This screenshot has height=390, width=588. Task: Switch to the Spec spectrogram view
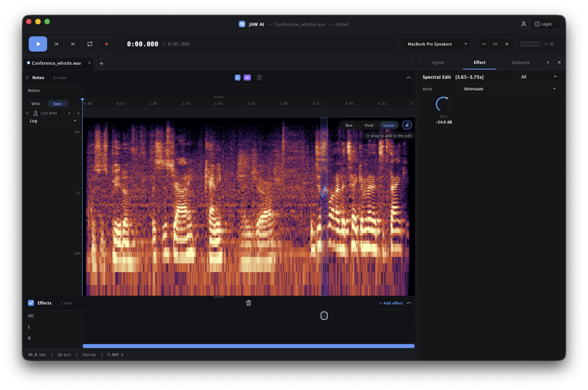58,103
